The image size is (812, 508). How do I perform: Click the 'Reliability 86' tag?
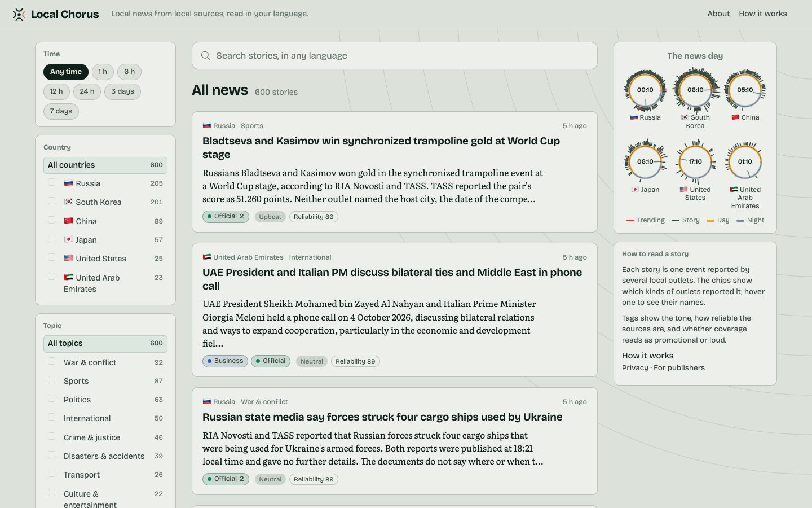(314, 217)
